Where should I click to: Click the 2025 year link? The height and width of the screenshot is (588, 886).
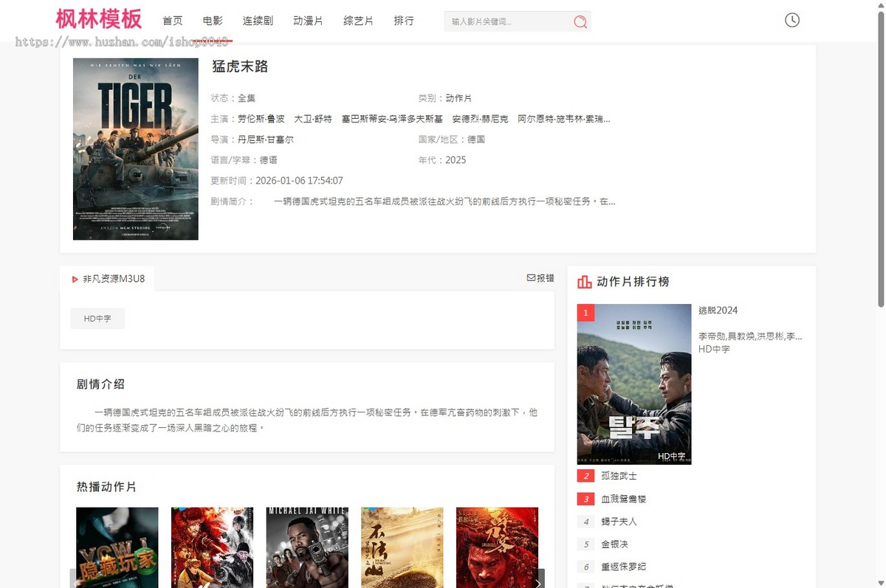pos(456,160)
